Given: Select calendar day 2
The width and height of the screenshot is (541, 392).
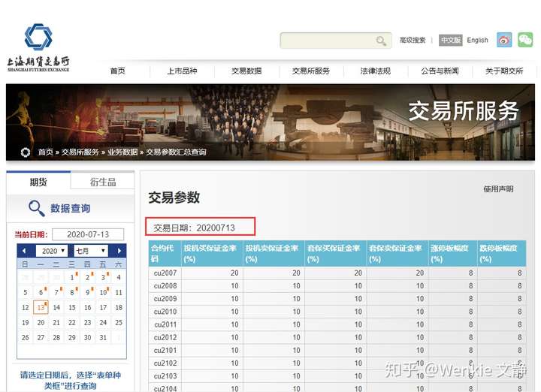Looking at the screenshot, I should [x=88, y=277].
